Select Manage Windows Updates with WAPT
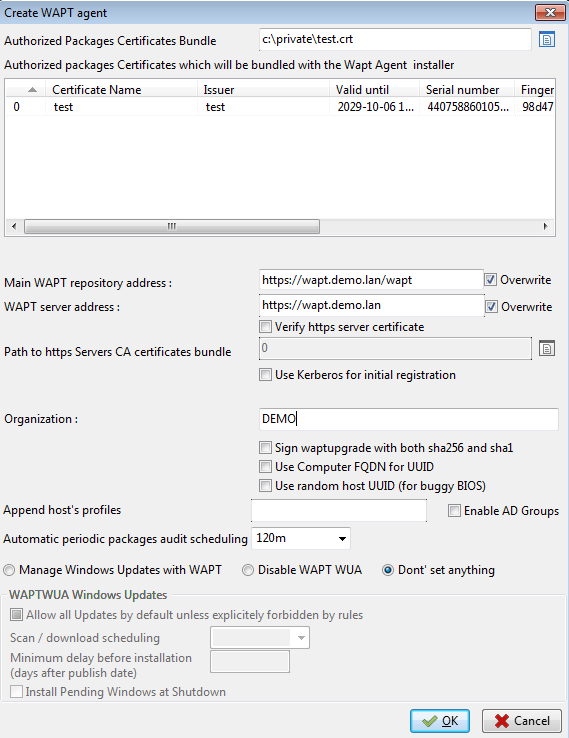 tap(9, 570)
